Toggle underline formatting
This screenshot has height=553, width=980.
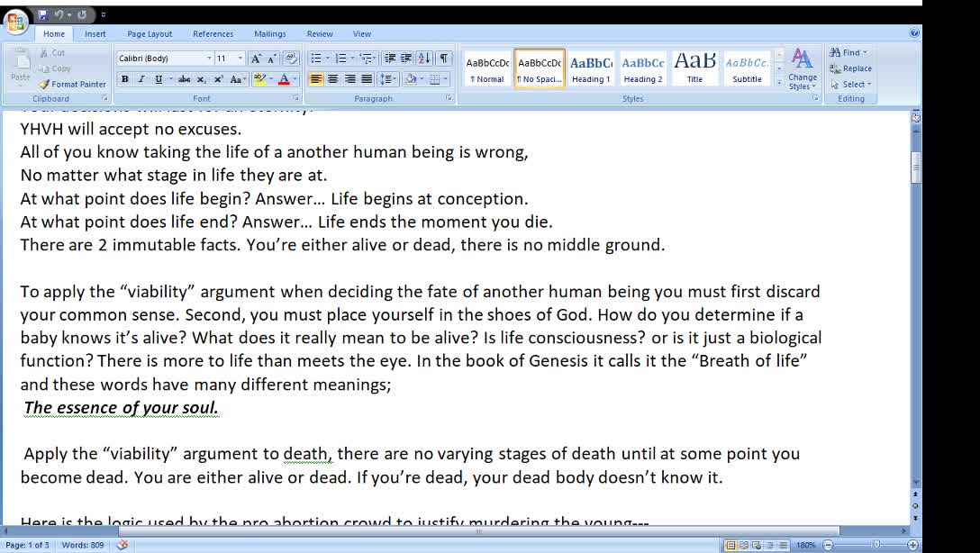(x=159, y=79)
